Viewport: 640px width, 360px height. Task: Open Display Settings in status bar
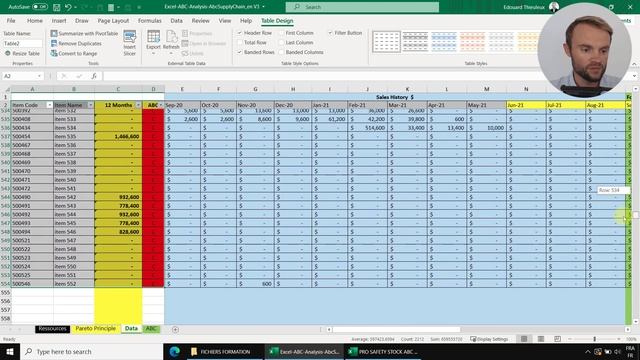pos(489,339)
